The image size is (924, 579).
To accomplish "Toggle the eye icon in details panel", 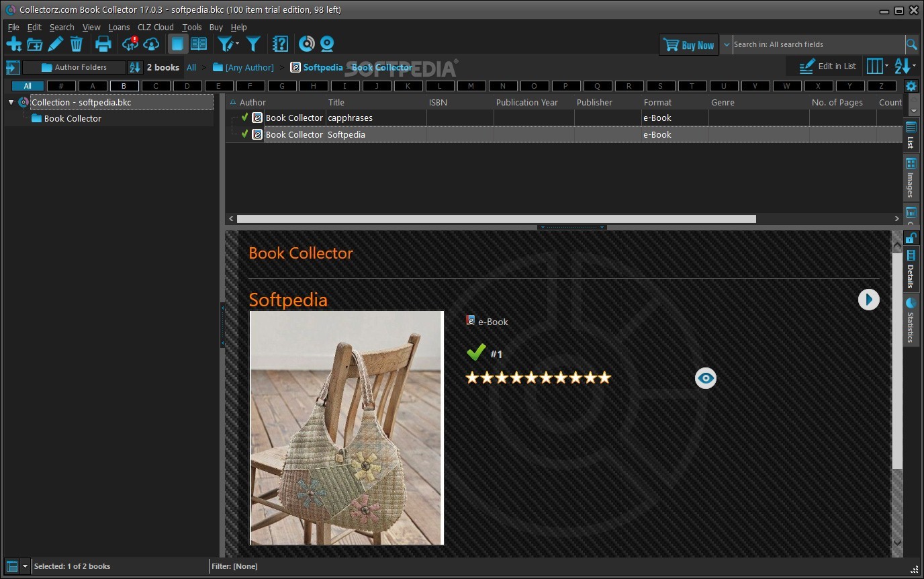I will [x=706, y=378].
